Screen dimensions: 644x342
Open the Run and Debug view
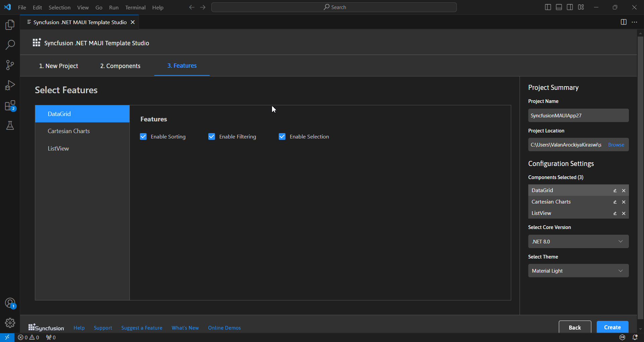[x=10, y=85]
